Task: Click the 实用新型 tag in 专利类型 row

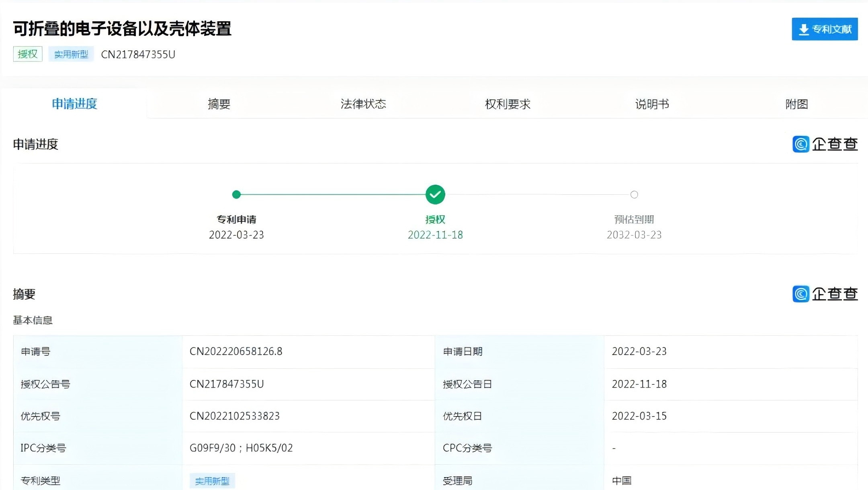Action: point(212,481)
